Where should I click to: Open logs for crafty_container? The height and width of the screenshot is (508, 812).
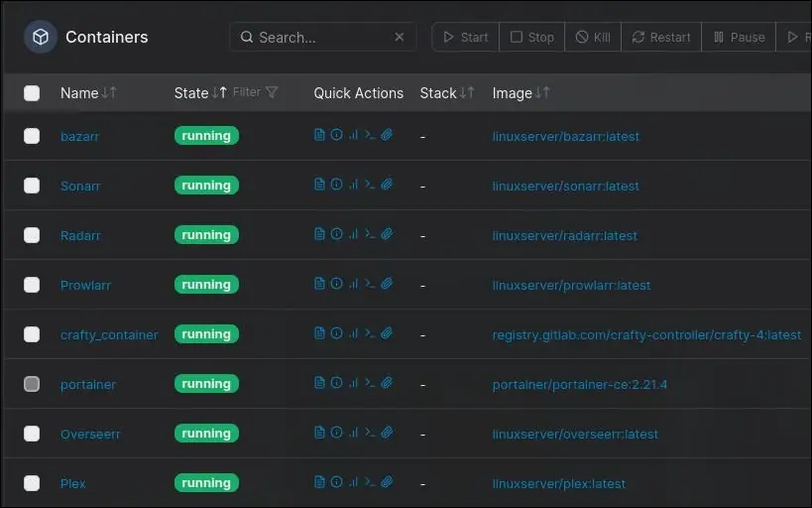click(x=319, y=333)
